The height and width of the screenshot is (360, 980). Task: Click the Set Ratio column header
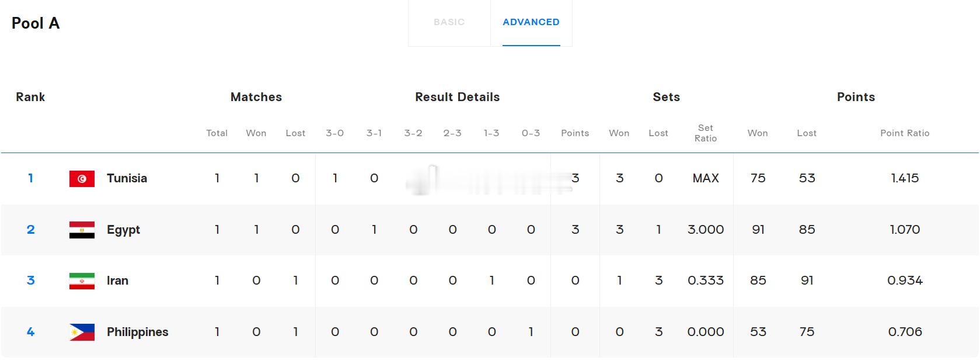pyautogui.click(x=705, y=133)
